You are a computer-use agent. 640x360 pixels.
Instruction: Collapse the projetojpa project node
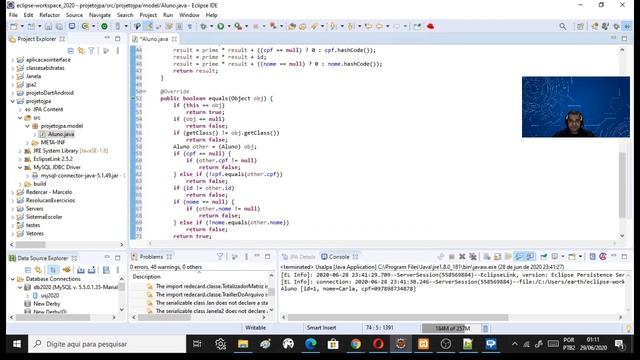(13, 101)
